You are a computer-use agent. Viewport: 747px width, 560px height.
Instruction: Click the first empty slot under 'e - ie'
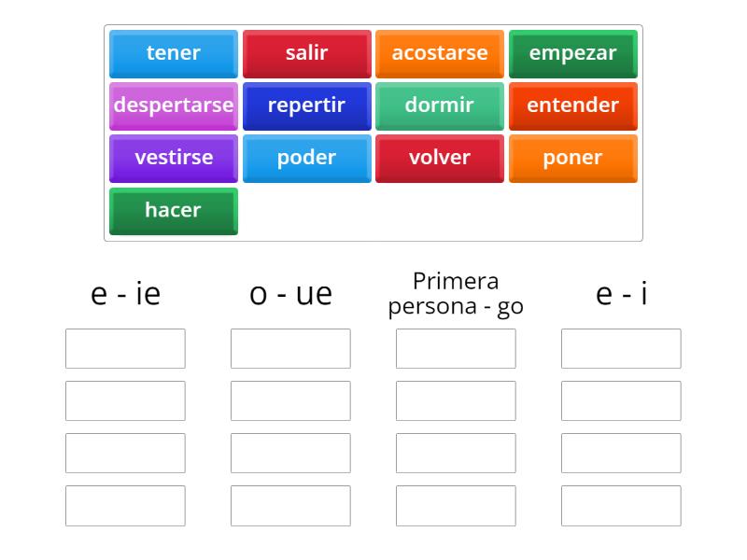coord(126,348)
